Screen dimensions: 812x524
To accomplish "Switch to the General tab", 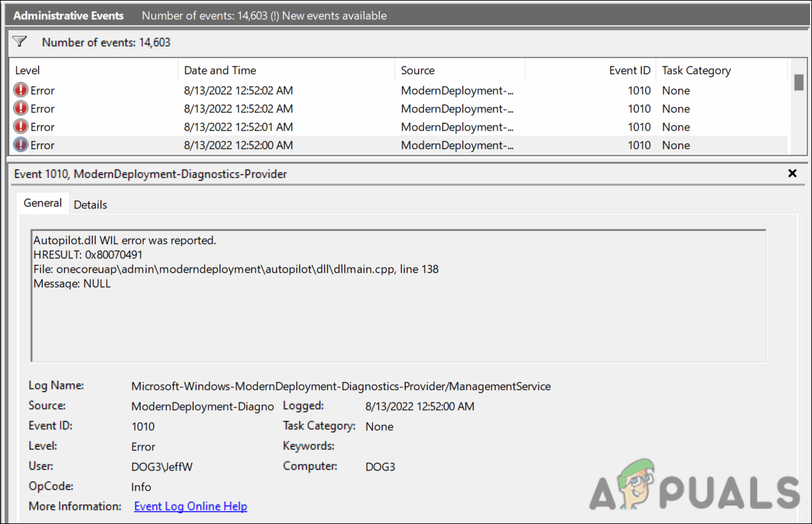I will click(43, 203).
